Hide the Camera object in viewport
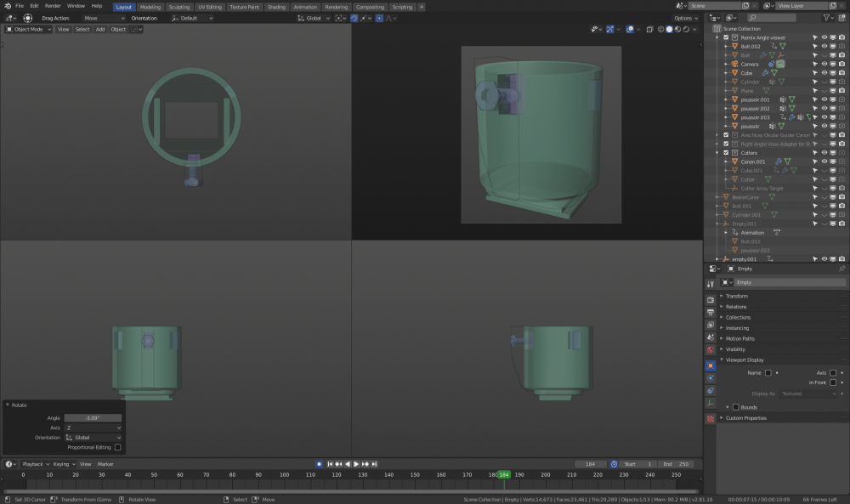Screen dimensions: 850x504 click(x=824, y=64)
